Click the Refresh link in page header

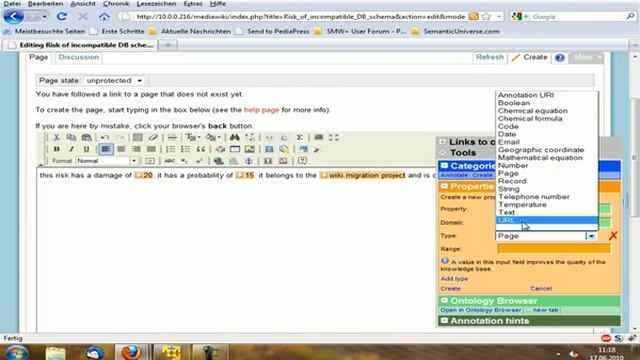pyautogui.click(x=489, y=57)
